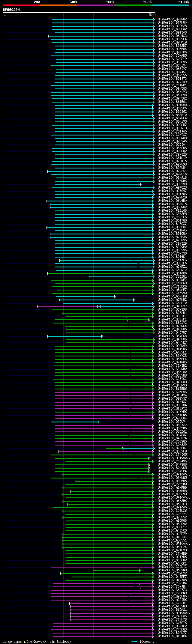Image resolution: width=192 pixels, height=644 pixels.
Task: Select hit label UniRef100_B6TBQ1
Action: pyautogui.click(x=172, y=102)
